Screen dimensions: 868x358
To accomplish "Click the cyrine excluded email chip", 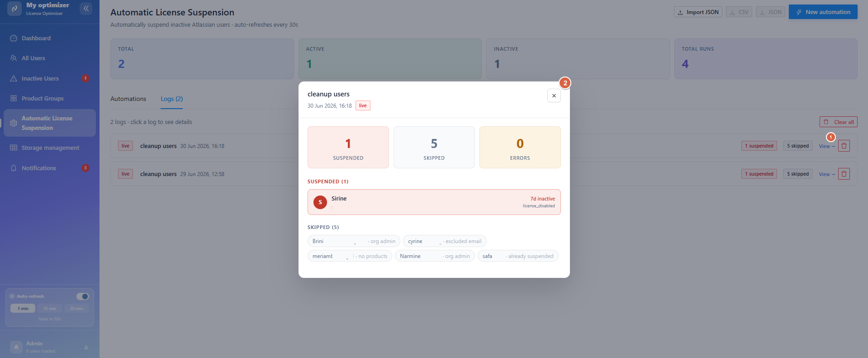I will pyautogui.click(x=445, y=241).
